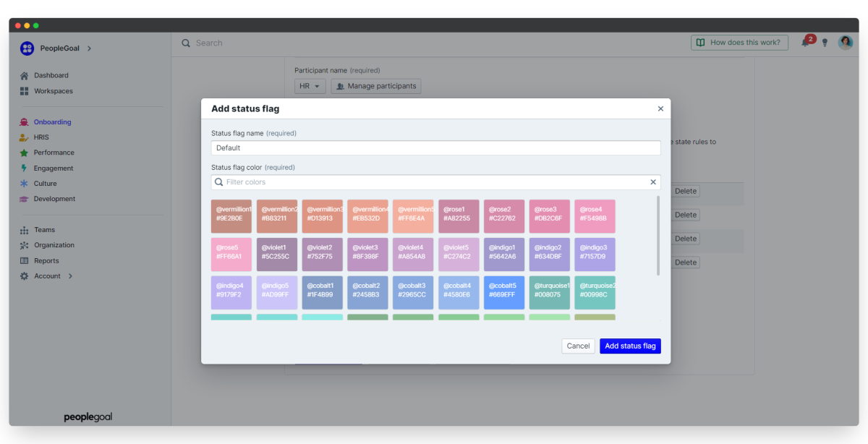Click the Engagement lightning icon
This screenshot has width=868, height=444.
pyautogui.click(x=25, y=168)
